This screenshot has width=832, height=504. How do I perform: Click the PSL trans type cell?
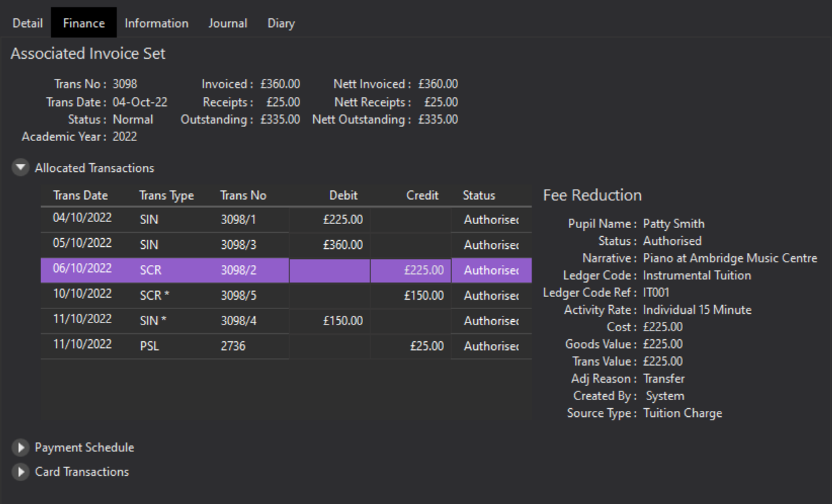(150, 346)
